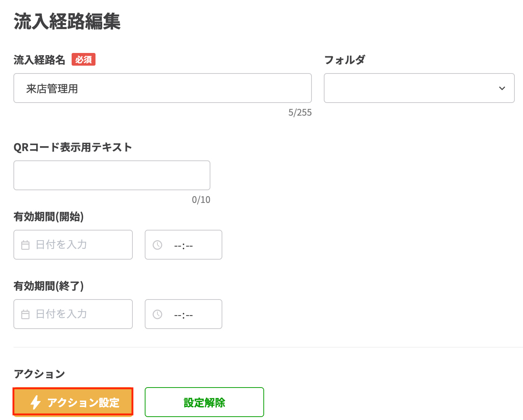Click the 流入経路編集 page heading
The width and height of the screenshot is (523, 420).
pyautogui.click(x=67, y=22)
